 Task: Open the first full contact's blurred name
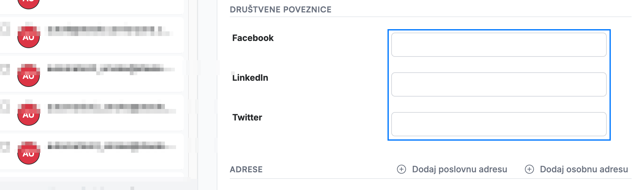click(x=109, y=31)
